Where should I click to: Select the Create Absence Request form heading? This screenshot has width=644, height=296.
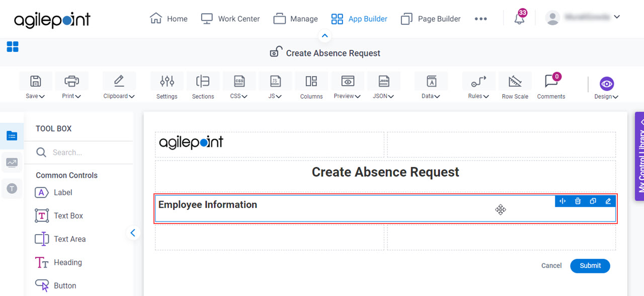[385, 172]
